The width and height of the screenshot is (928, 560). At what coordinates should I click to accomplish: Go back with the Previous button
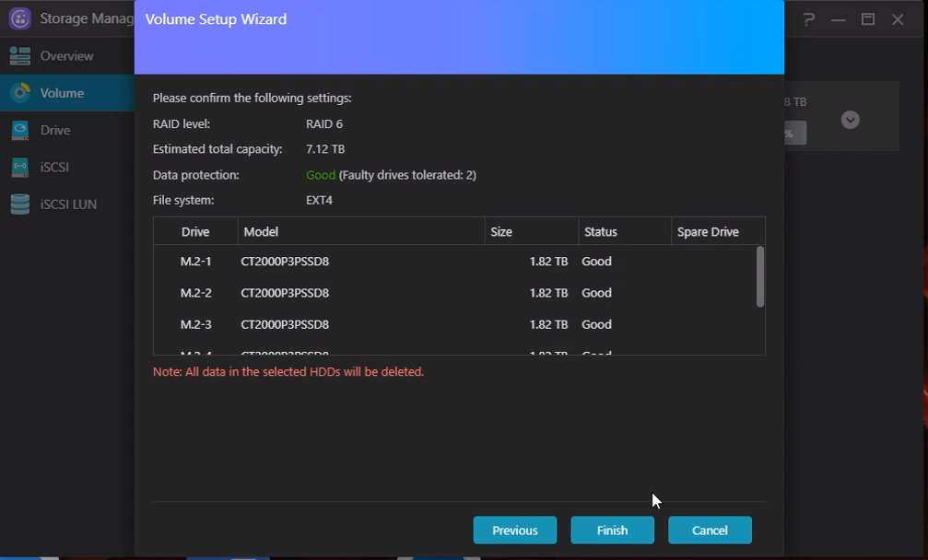coord(514,531)
